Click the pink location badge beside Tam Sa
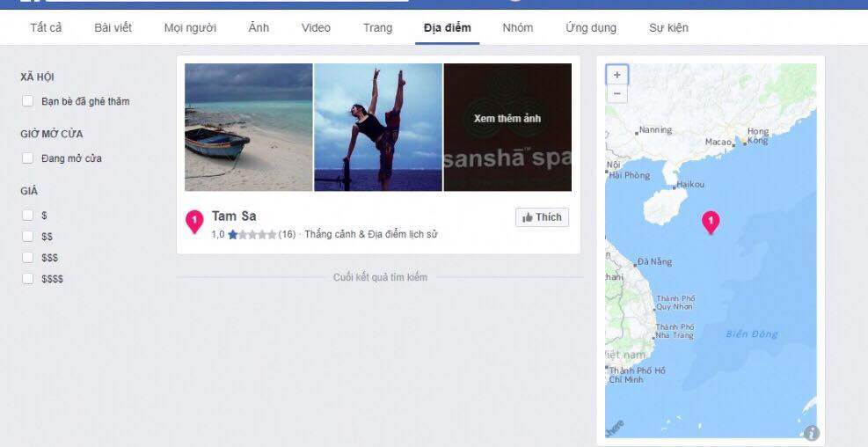Viewport: 868px width, 447px height. pyautogui.click(x=194, y=221)
